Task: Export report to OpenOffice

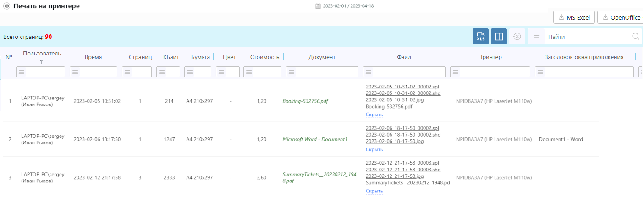Action: [x=621, y=17]
